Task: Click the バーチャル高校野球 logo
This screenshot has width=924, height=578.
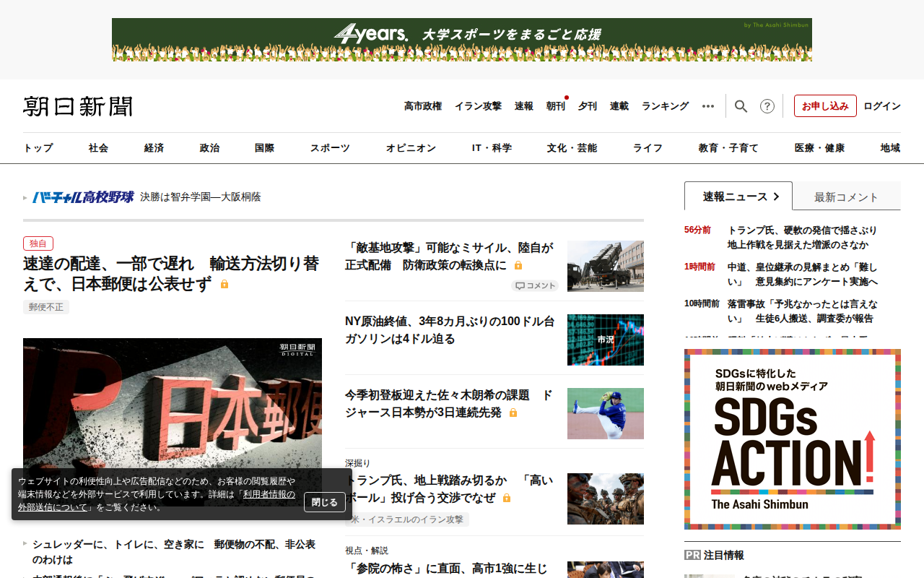Action: click(83, 197)
